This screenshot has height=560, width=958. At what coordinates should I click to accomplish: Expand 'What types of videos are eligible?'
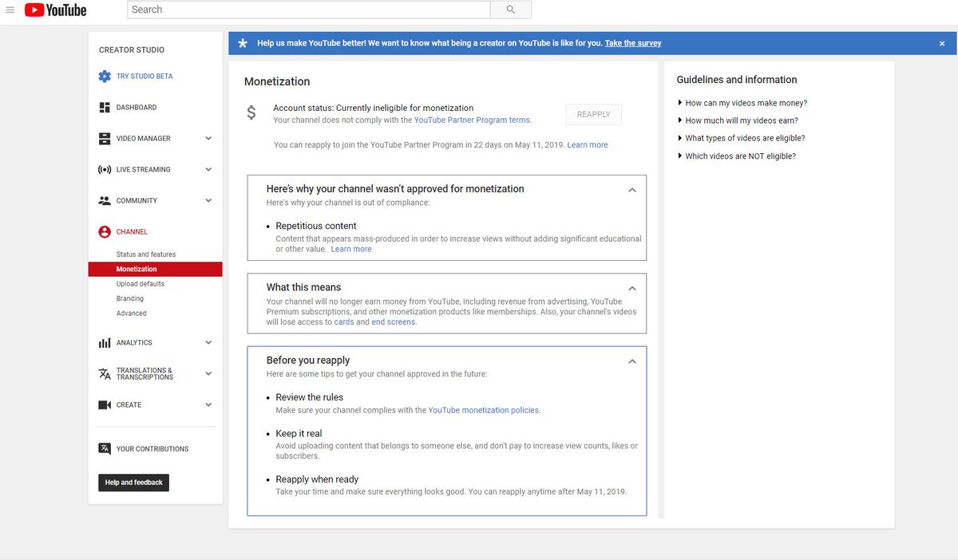pos(741,138)
